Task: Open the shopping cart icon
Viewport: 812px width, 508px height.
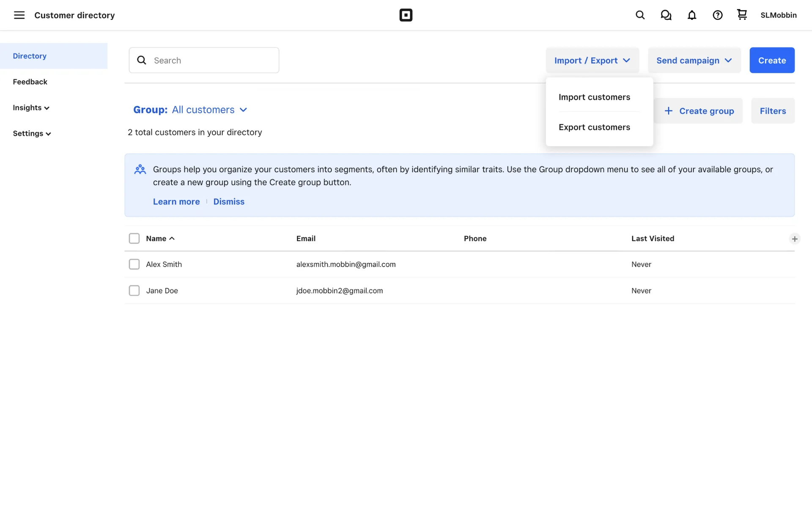Action: 742,15
